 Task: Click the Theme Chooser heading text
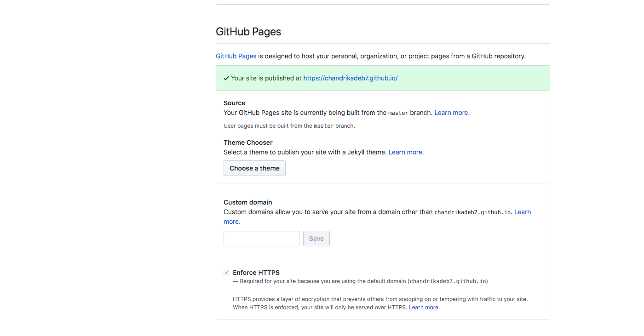click(248, 142)
